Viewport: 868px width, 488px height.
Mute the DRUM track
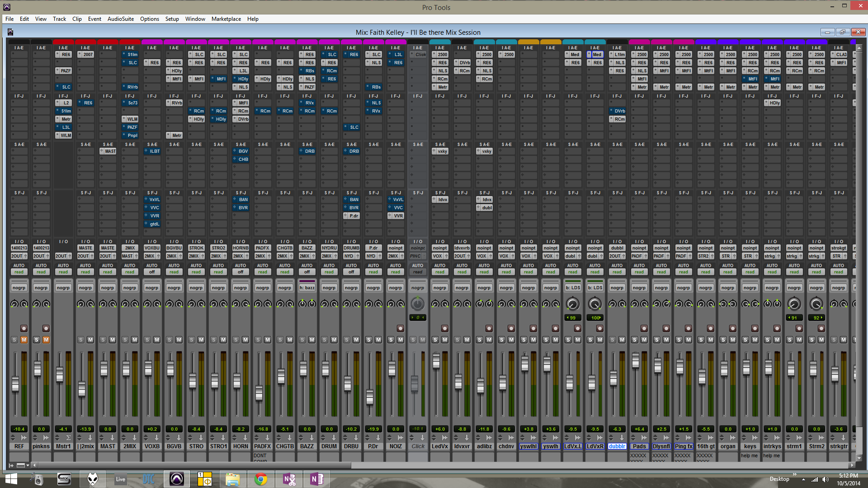tap(334, 340)
